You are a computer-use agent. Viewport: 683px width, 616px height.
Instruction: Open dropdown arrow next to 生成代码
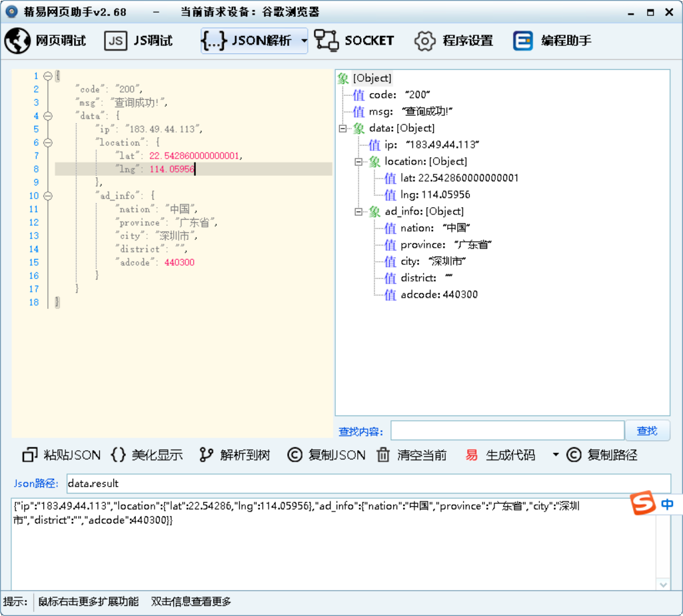coord(556,455)
